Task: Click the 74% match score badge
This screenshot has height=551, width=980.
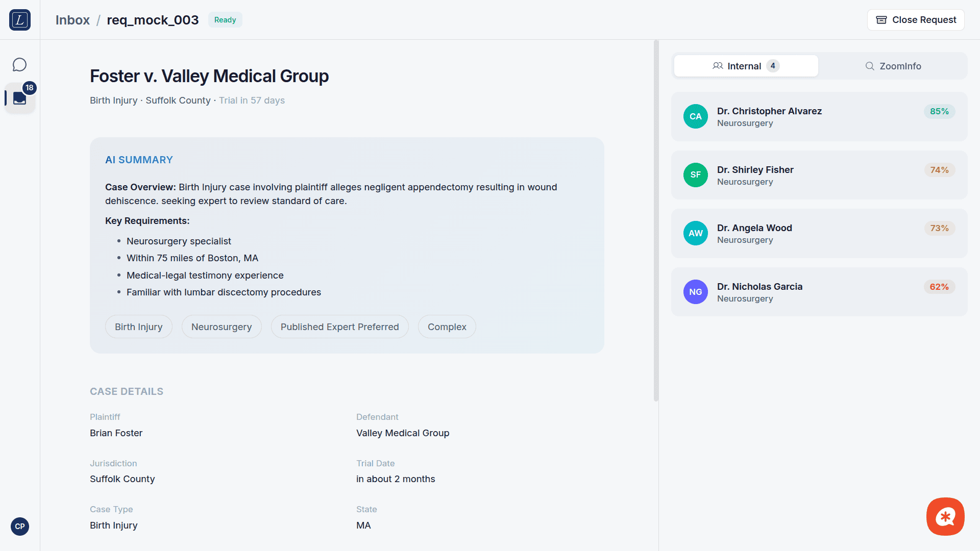Action: coord(939,170)
